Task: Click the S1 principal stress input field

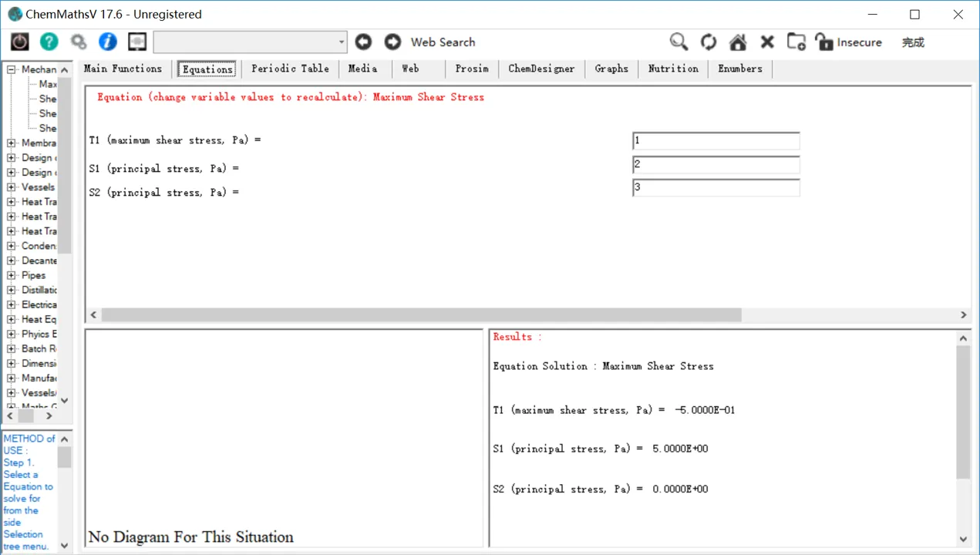Action: point(716,164)
